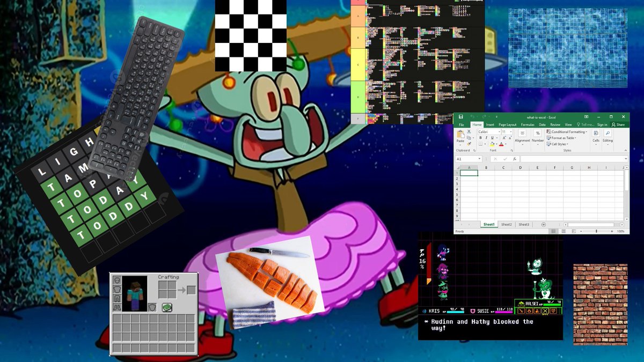644x362 pixels.
Task: Click the red Font Color A icon in Excel
Action: [x=501, y=144]
